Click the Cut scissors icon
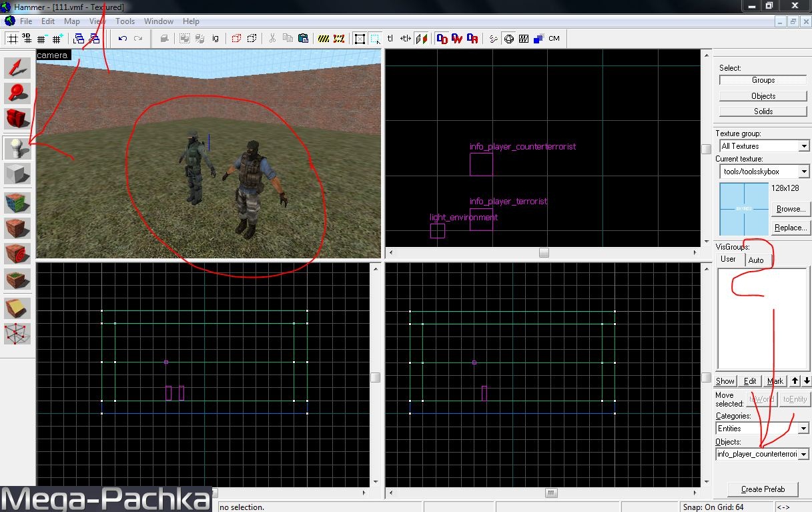Viewport: 812px width, 512px height. coord(272,39)
